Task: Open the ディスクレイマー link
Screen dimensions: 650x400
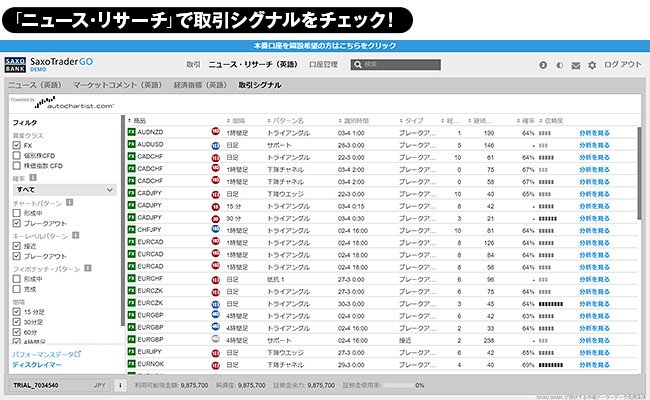Action: pyautogui.click(x=36, y=365)
